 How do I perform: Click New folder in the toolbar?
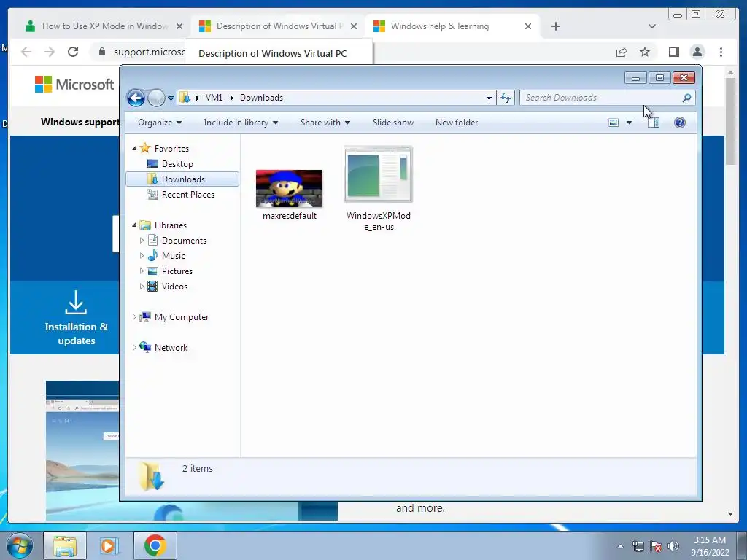(x=457, y=122)
